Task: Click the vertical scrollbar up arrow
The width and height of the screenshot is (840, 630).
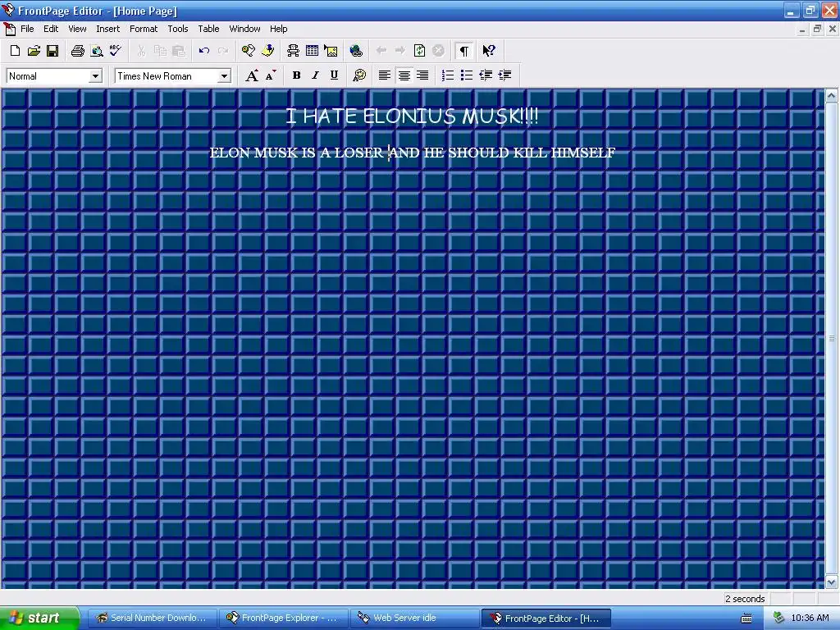Action: [x=832, y=96]
